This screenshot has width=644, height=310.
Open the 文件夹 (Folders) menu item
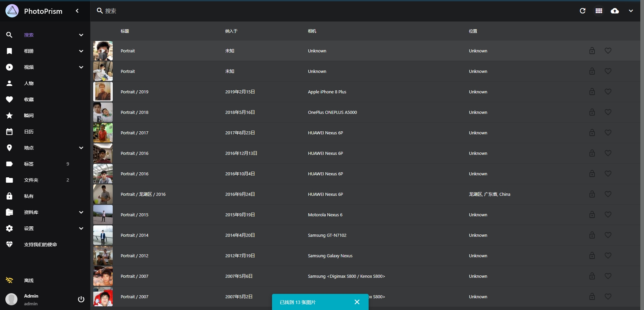pos(31,180)
